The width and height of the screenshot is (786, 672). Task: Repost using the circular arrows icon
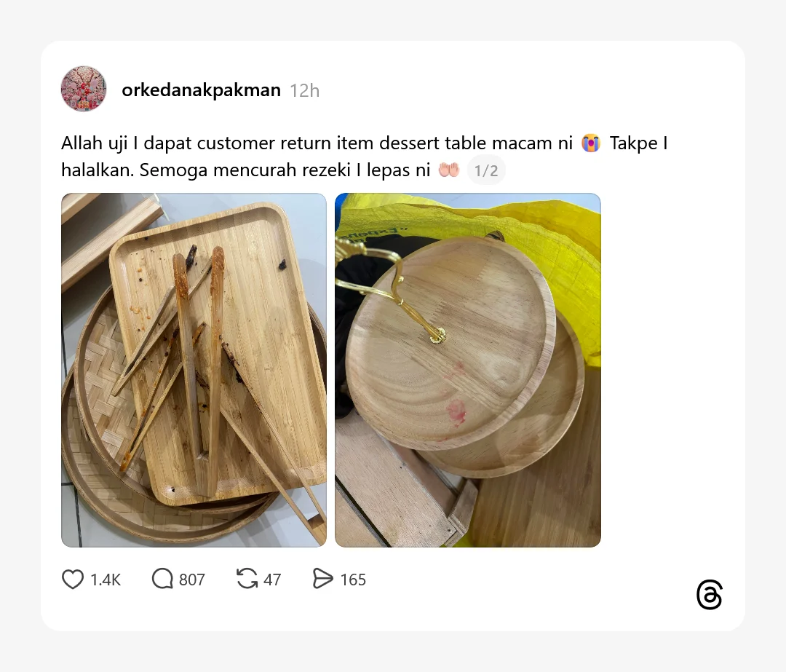click(x=247, y=578)
